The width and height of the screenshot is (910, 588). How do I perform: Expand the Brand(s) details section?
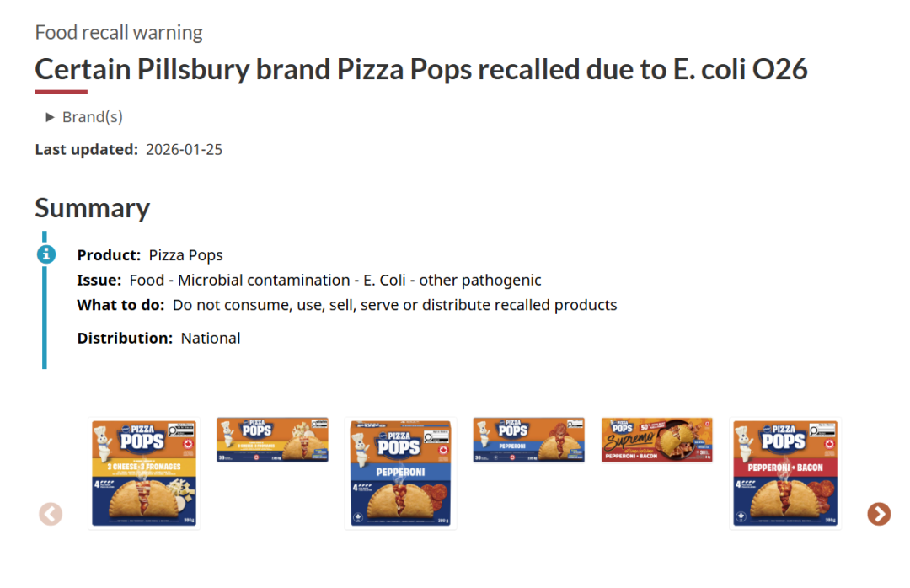coord(84,117)
